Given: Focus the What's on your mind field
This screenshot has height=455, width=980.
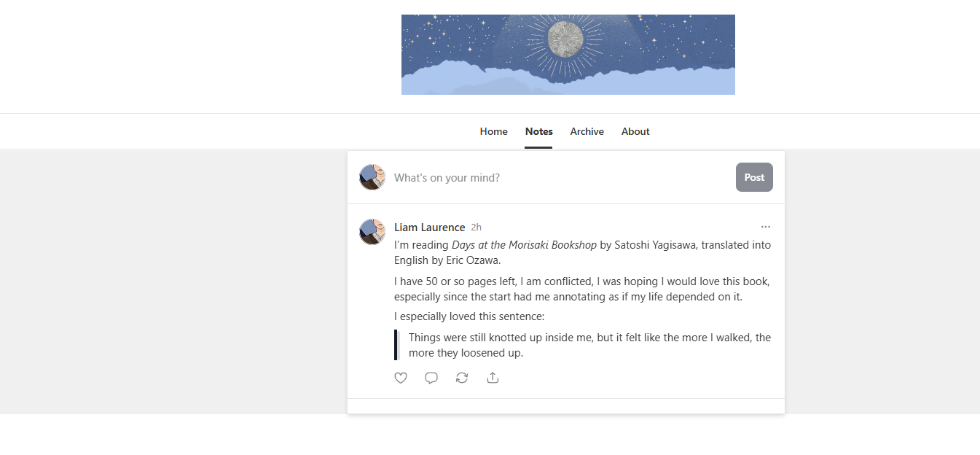Looking at the screenshot, I should pyautogui.click(x=561, y=177).
